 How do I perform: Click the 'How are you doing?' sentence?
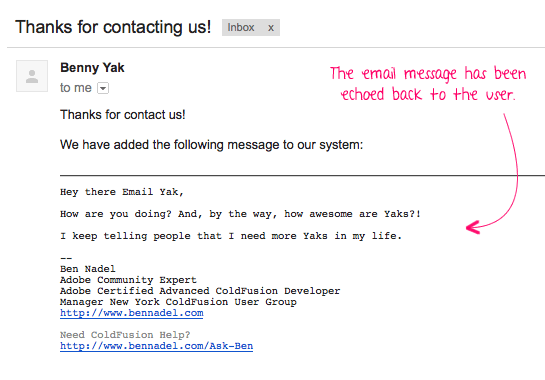pos(240,214)
